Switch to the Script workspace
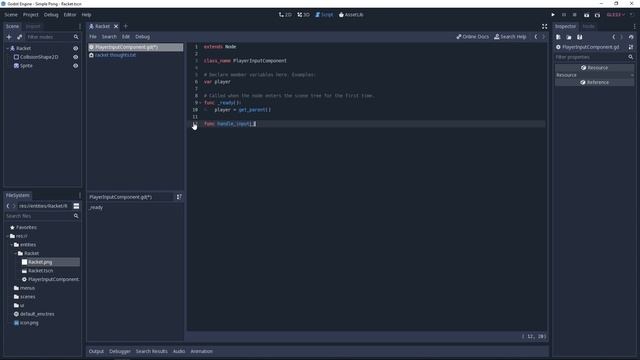The height and width of the screenshot is (360, 640). tap(324, 15)
